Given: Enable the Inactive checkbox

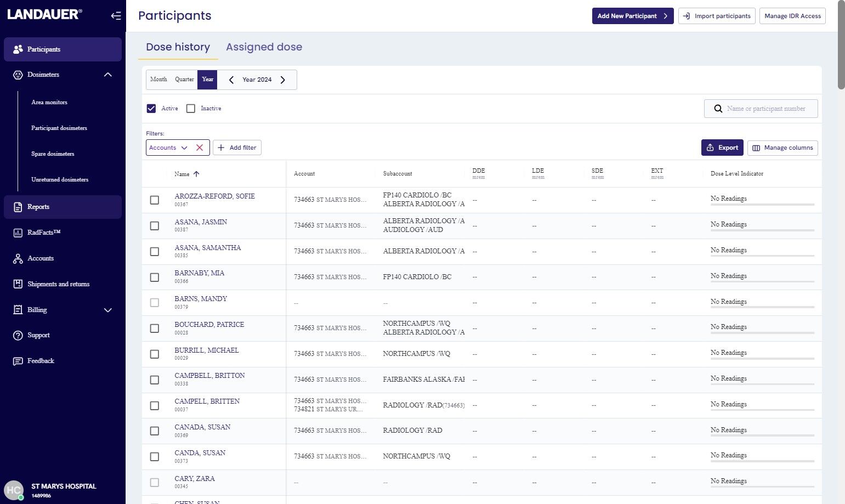Looking at the screenshot, I should tap(191, 109).
